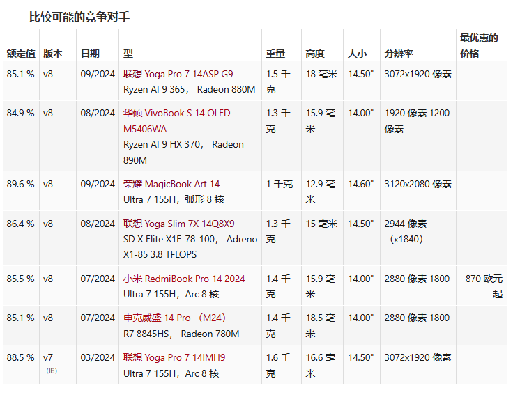This screenshot has height=420, width=513.
Task: Click the 高度 column header
Action: (315, 54)
